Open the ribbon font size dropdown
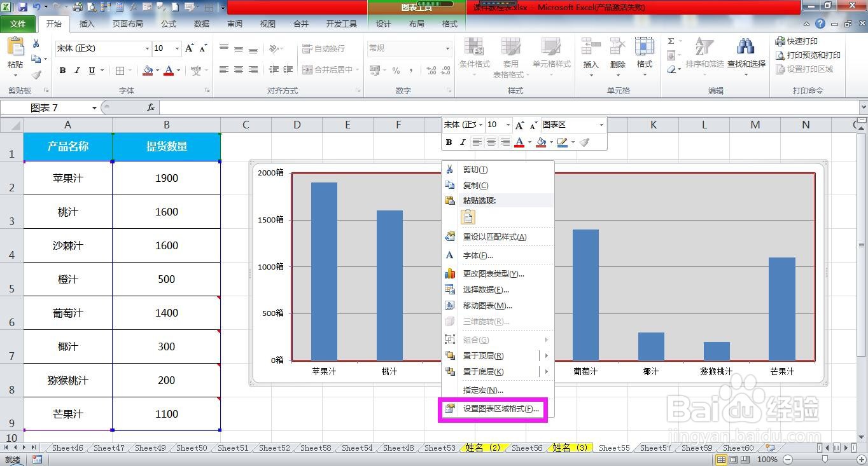The image size is (868, 466). point(178,48)
